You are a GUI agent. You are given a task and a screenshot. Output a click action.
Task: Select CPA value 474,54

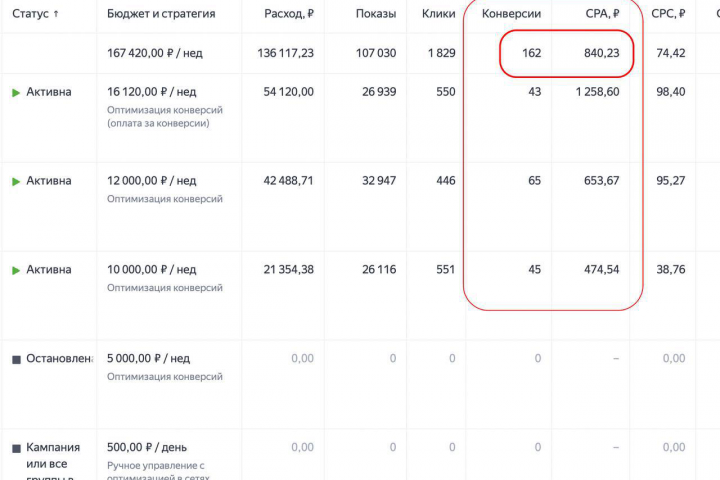pyautogui.click(x=602, y=270)
